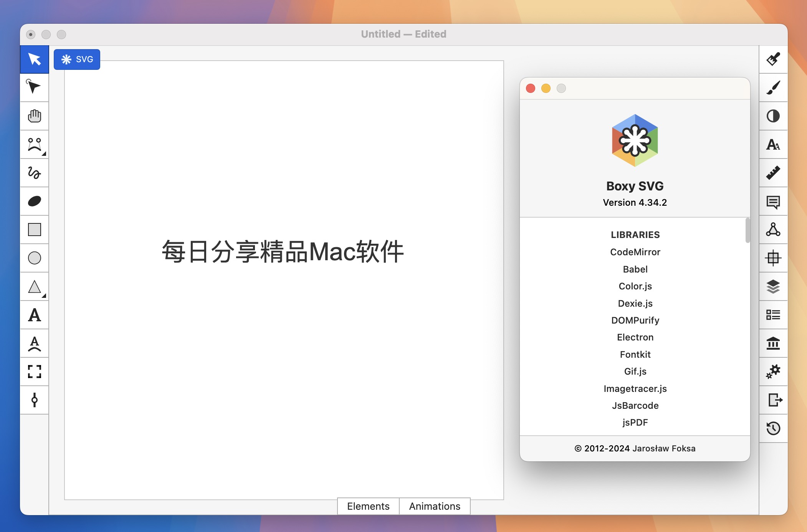Click the jsPDF library link
This screenshot has width=807, height=532.
click(x=635, y=422)
